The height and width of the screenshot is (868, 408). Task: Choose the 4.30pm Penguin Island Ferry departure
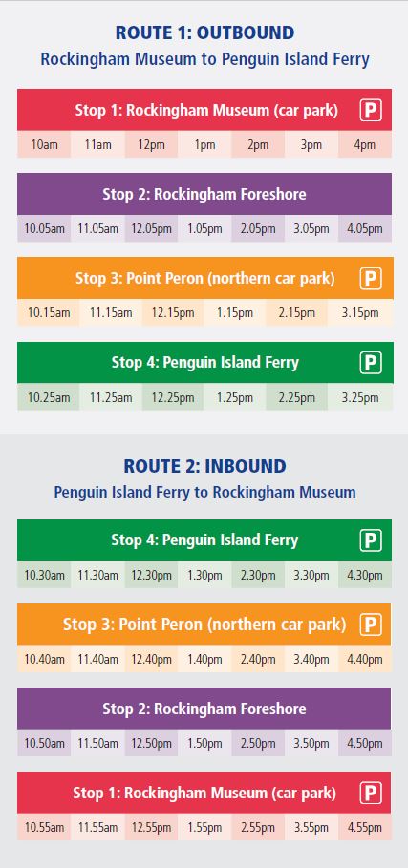pos(365,575)
